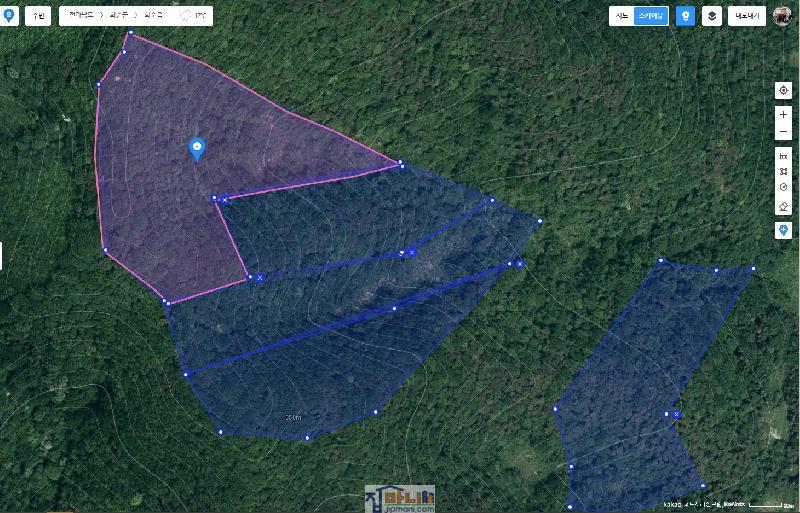Viewport: 800px width, 513px height.
Task: Switch to 지도 map view
Action: 622,16
